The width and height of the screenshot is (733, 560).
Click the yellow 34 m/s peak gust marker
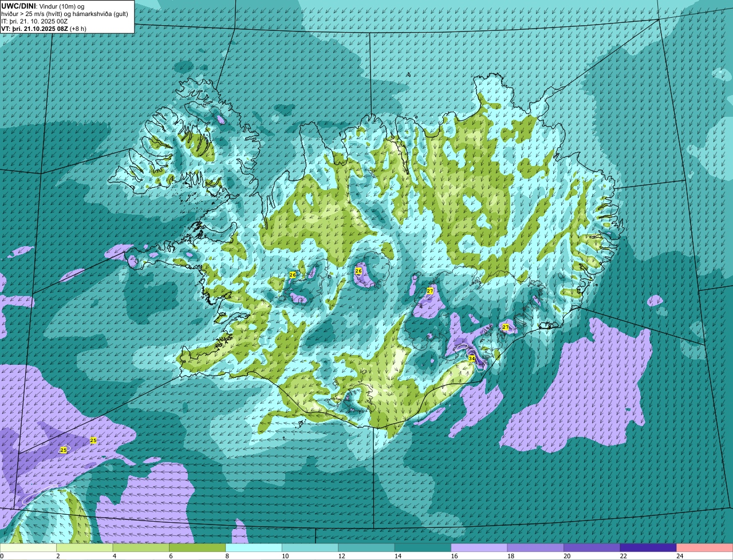pyautogui.click(x=471, y=358)
